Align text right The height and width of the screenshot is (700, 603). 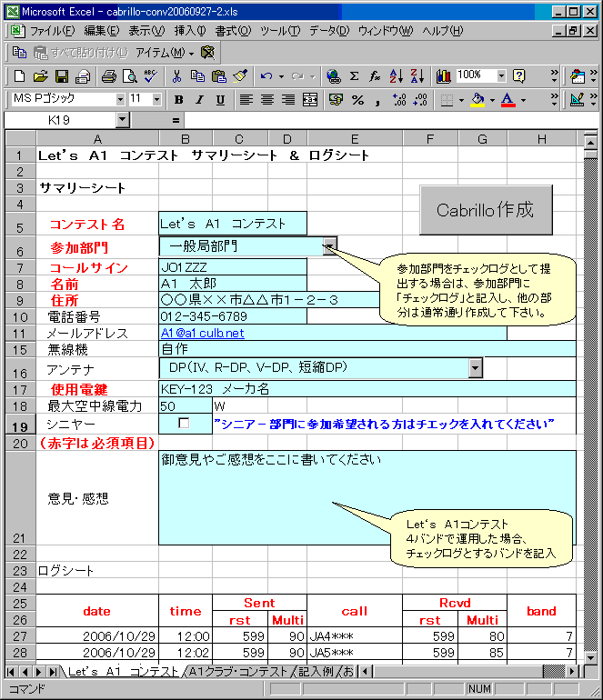[x=288, y=100]
